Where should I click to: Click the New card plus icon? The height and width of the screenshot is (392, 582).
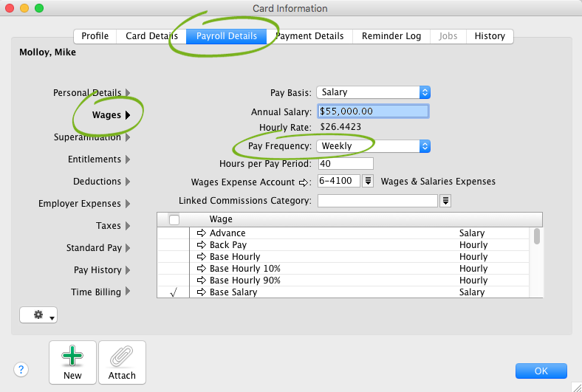72,357
